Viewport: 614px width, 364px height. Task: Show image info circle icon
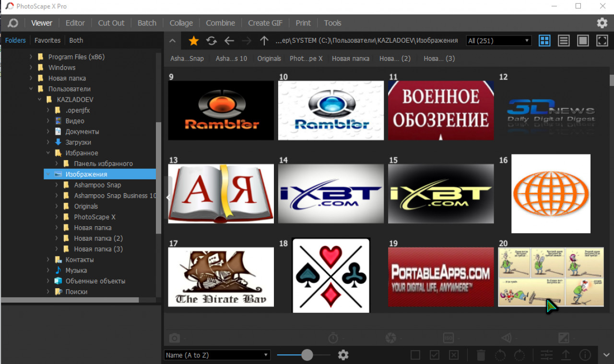[585, 355]
